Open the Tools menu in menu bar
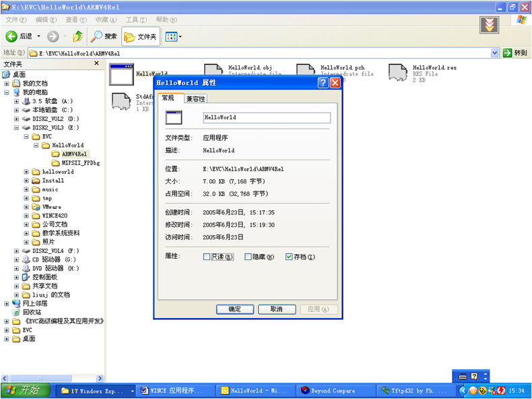 pyautogui.click(x=136, y=20)
